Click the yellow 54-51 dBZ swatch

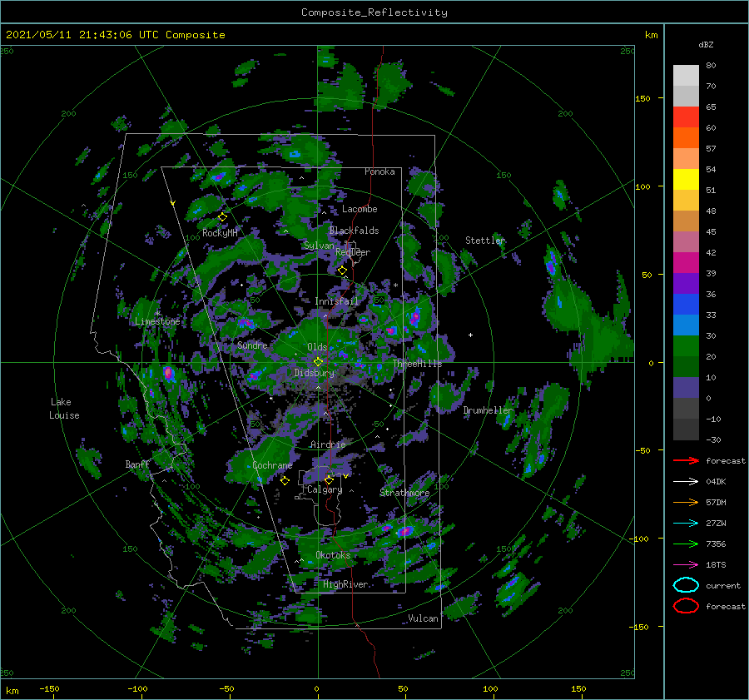(x=686, y=180)
